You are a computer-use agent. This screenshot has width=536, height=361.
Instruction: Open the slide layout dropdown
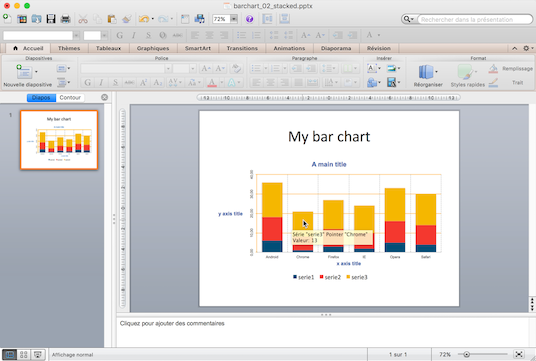pyautogui.click(x=63, y=68)
